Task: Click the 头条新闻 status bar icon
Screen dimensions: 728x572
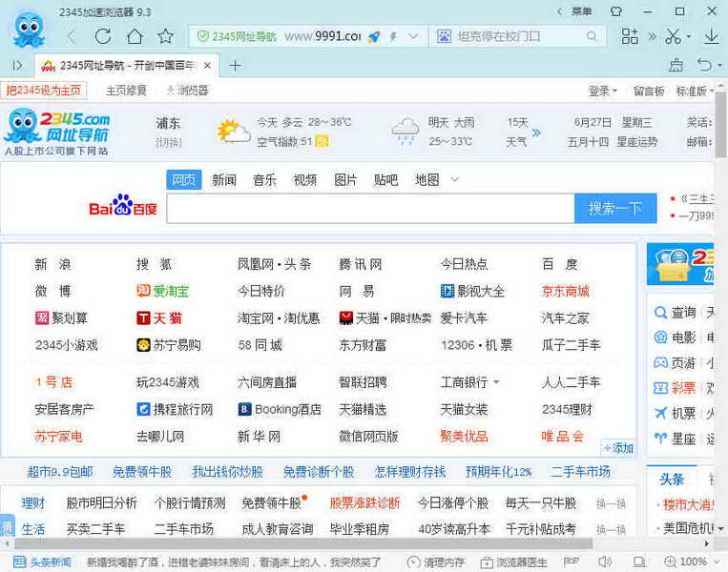Action: [19, 562]
